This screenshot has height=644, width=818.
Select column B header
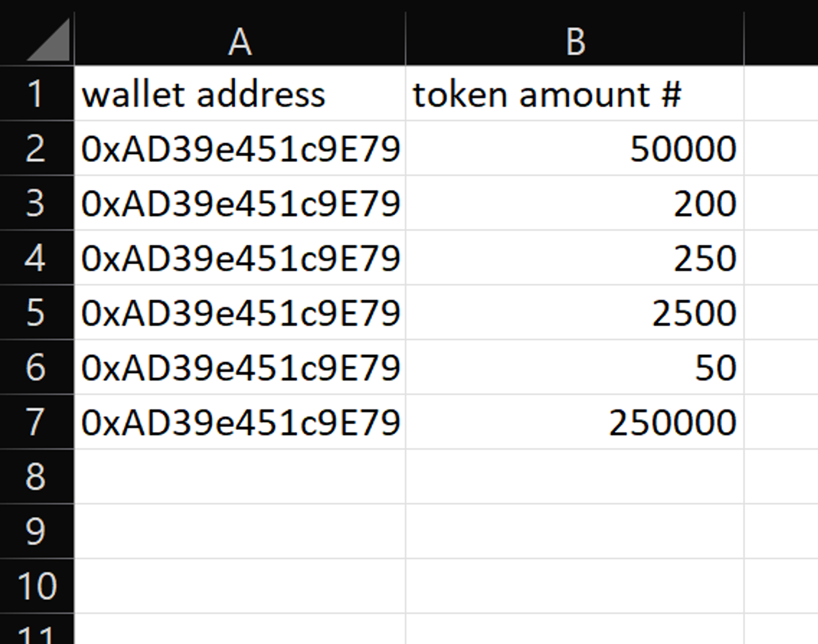575,41
